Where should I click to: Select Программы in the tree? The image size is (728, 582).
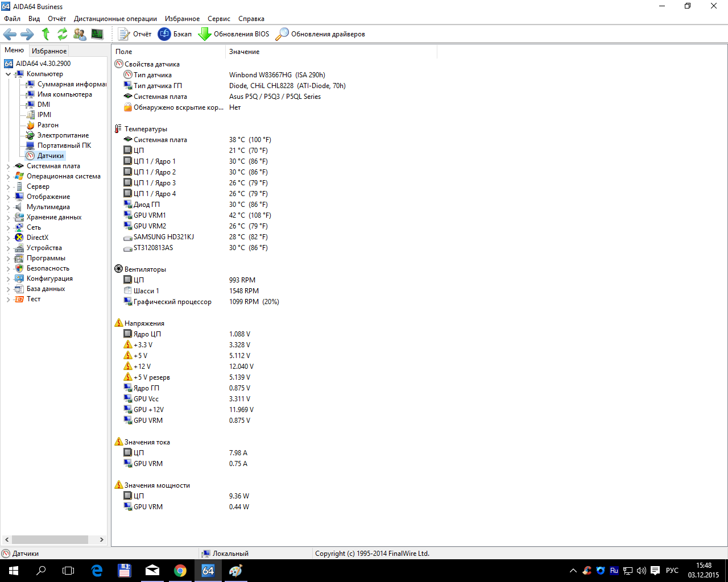pos(46,258)
